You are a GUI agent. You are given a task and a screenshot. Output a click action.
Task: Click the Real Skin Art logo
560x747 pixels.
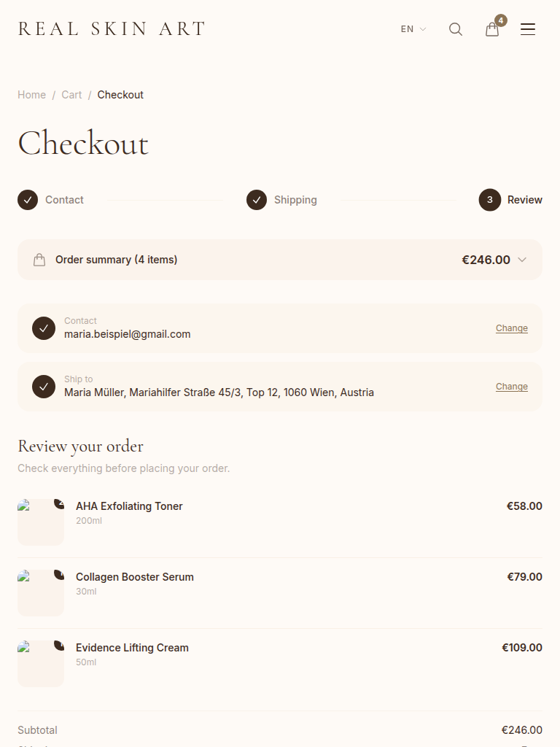[x=112, y=29]
